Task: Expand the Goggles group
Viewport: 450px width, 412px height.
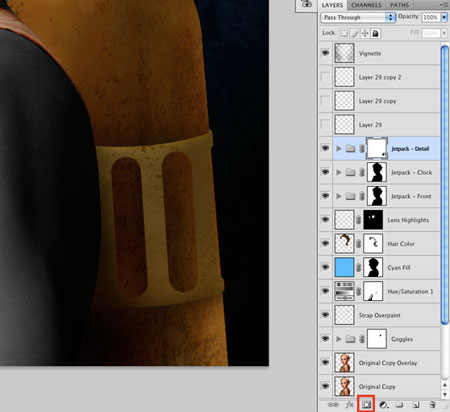Action: (x=339, y=339)
